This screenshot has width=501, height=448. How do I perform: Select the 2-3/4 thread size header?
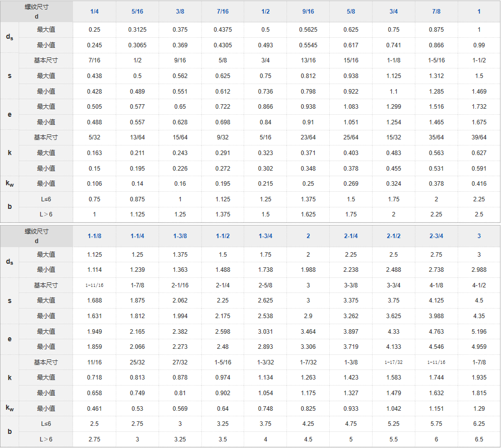pyautogui.click(x=437, y=236)
